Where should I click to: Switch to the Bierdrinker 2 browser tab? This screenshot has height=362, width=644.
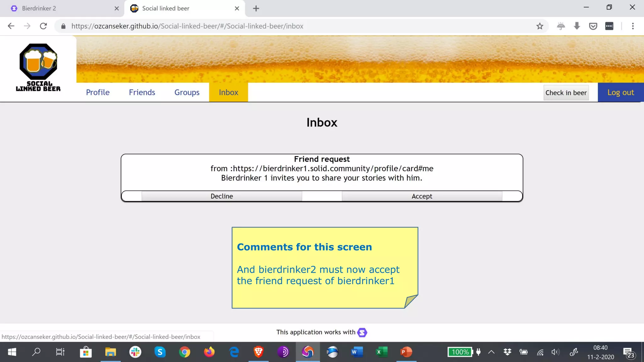coord(62,8)
